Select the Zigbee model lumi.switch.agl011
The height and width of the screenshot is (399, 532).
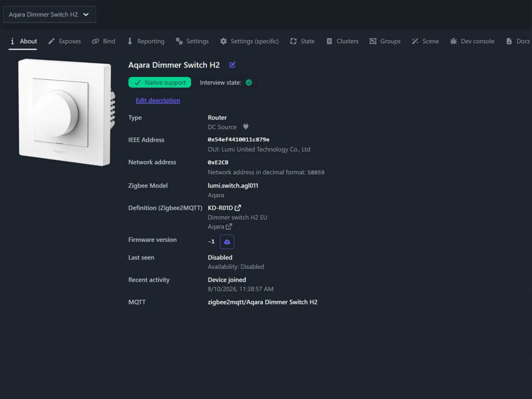(233, 185)
